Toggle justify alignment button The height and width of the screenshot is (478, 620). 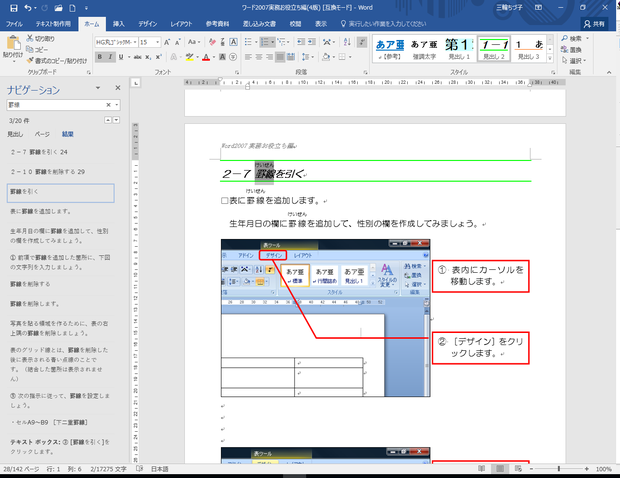tap(280, 57)
